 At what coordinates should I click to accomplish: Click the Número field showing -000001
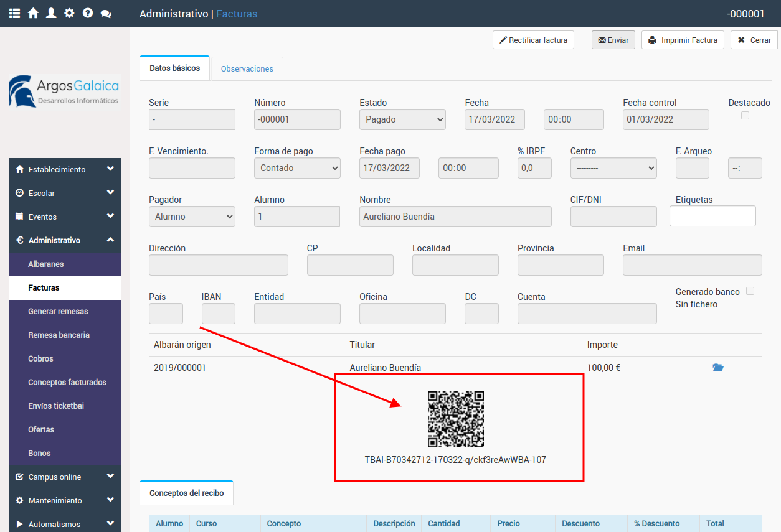click(x=297, y=119)
